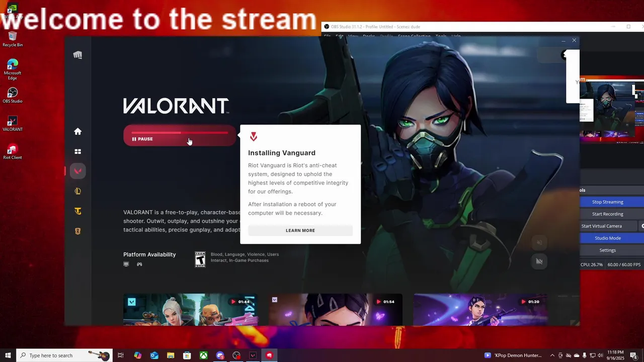The width and height of the screenshot is (644, 362).
Task: Click the Riot Games fist logo
Action: click(x=77, y=55)
